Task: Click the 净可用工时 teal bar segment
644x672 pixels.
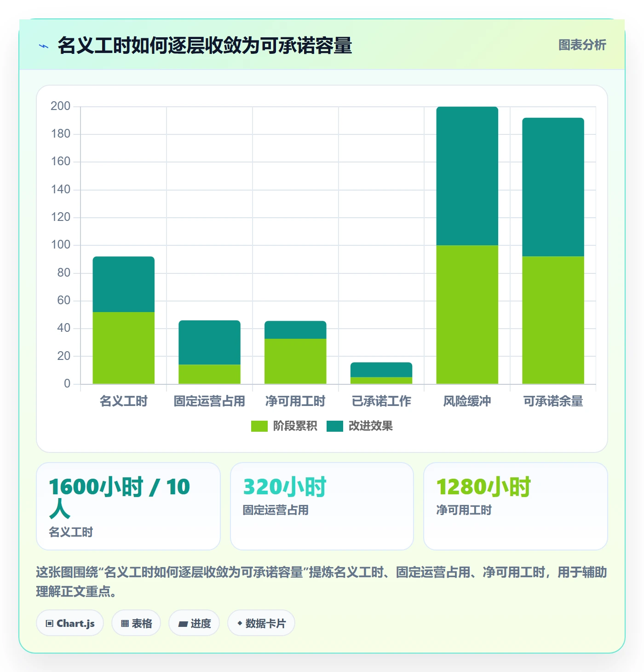Action: click(x=295, y=330)
